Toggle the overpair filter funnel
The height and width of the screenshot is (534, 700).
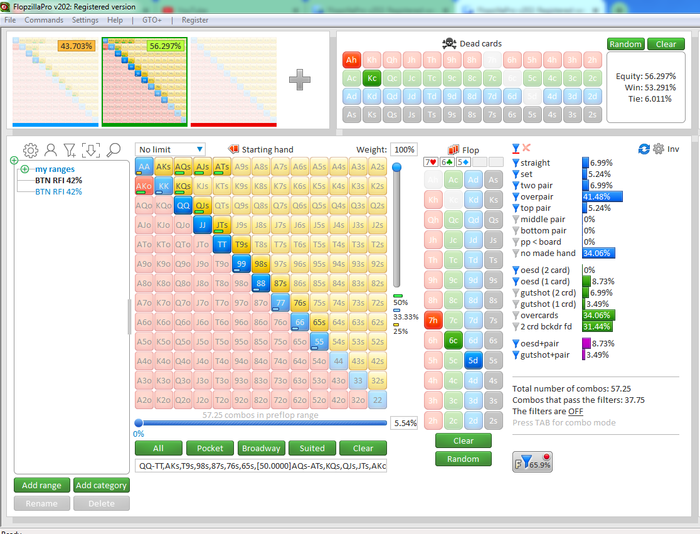(x=516, y=197)
